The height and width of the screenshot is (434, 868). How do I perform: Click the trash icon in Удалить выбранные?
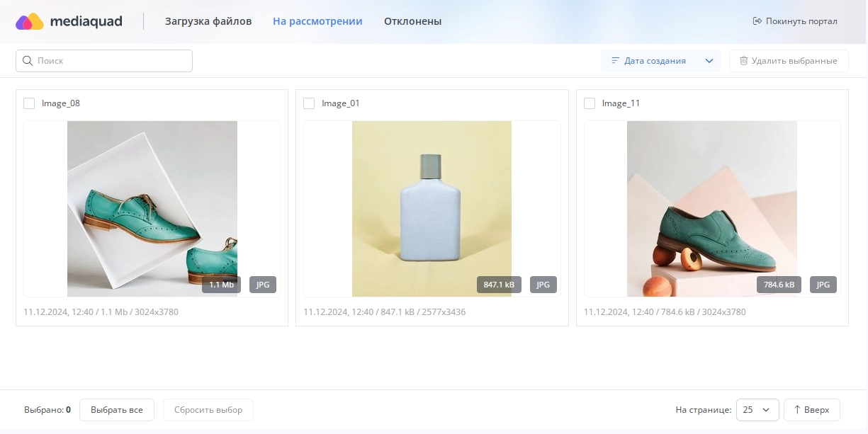pos(743,61)
